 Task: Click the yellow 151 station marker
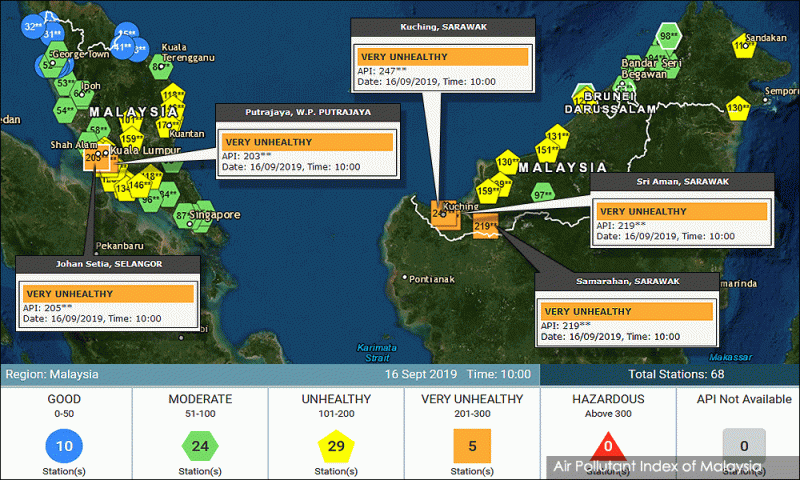(548, 150)
